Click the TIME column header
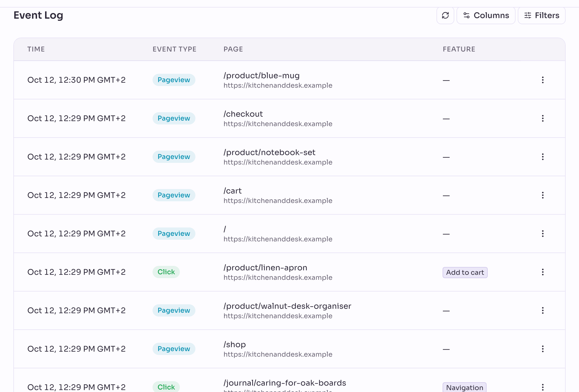This screenshot has height=392, width=579. [36, 49]
